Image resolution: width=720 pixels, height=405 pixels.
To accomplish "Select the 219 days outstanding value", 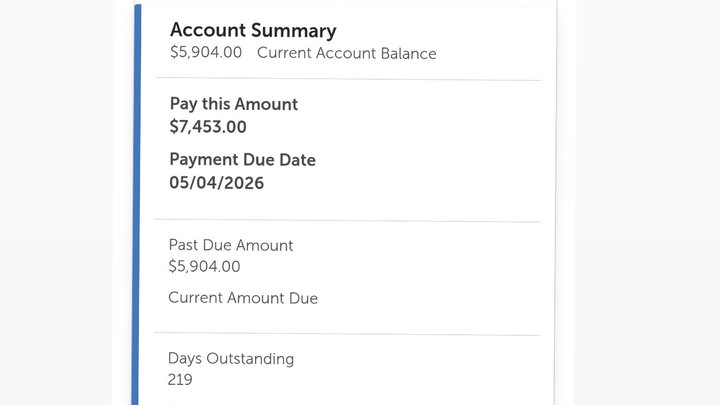I will [x=180, y=380].
